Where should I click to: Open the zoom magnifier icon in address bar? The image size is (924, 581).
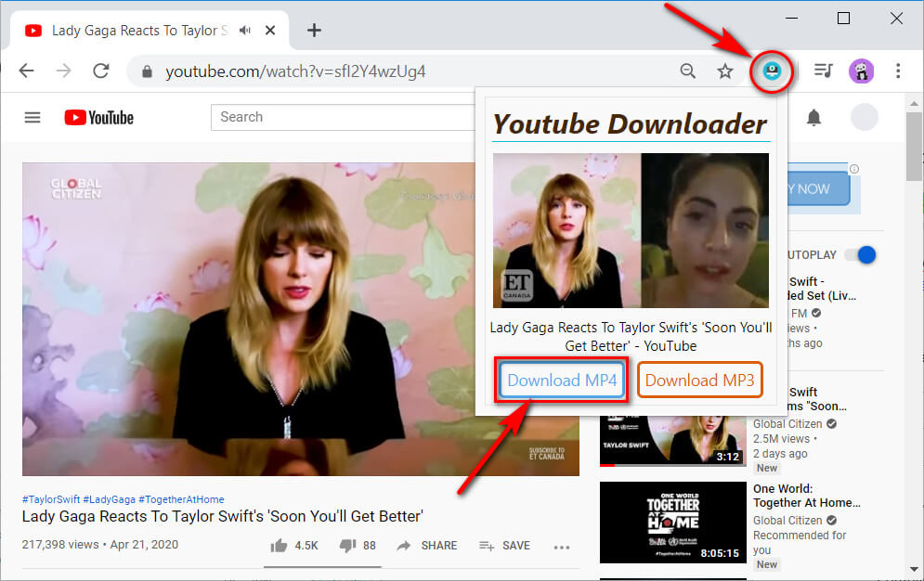pos(687,71)
